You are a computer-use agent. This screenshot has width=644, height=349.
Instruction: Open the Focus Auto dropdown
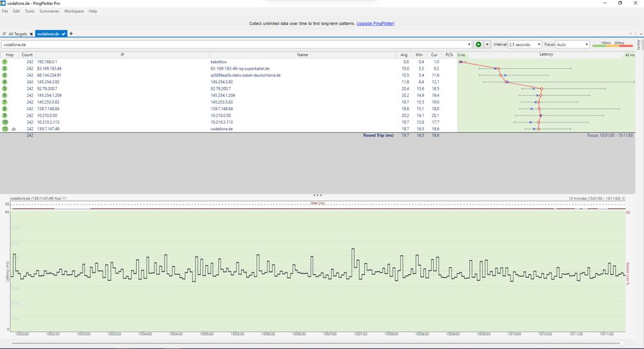pyautogui.click(x=572, y=45)
